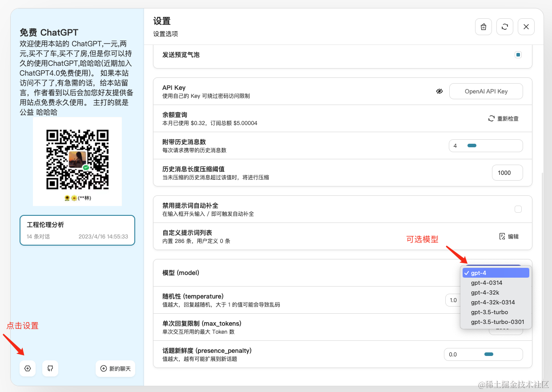
Task: Start a new chat with 新的聊天
Action: [x=116, y=368]
